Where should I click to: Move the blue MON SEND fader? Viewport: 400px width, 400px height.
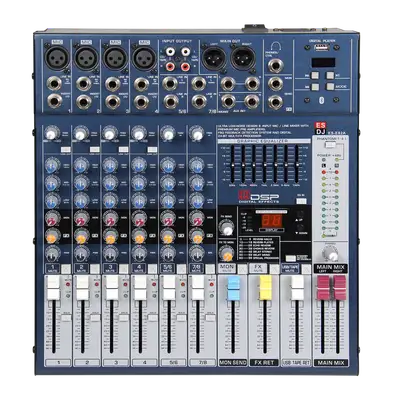(233, 288)
